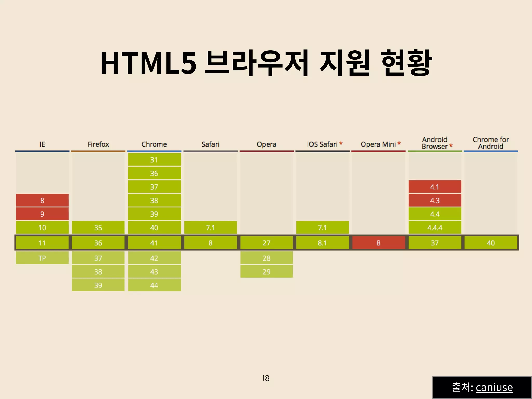The height and width of the screenshot is (399, 532).
Task: Click the Firefox 39 version cell
Action: [x=98, y=285]
